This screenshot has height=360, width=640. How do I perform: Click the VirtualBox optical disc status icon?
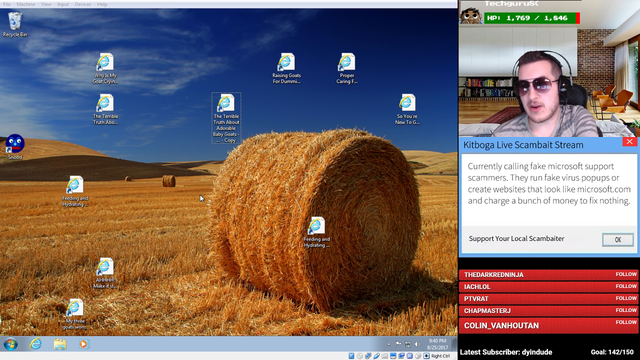[x=360, y=356]
